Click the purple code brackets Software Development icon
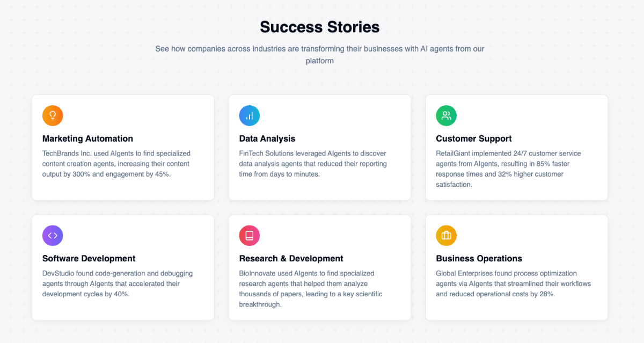 click(53, 235)
